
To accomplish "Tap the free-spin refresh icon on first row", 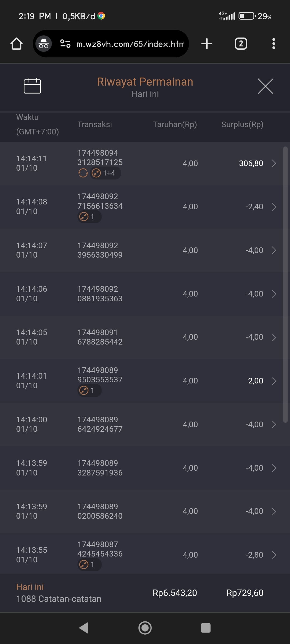I will [x=83, y=173].
